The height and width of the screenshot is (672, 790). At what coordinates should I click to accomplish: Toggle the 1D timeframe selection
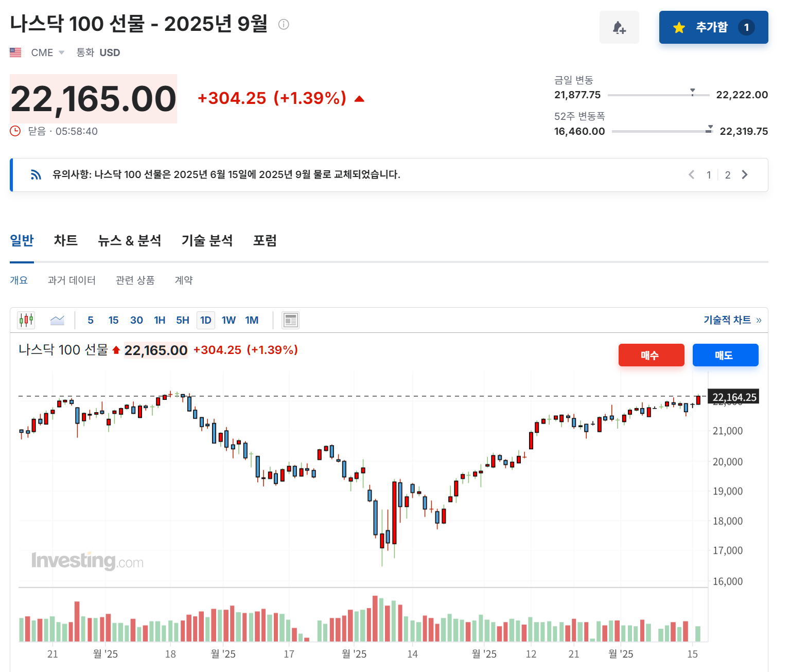(205, 320)
